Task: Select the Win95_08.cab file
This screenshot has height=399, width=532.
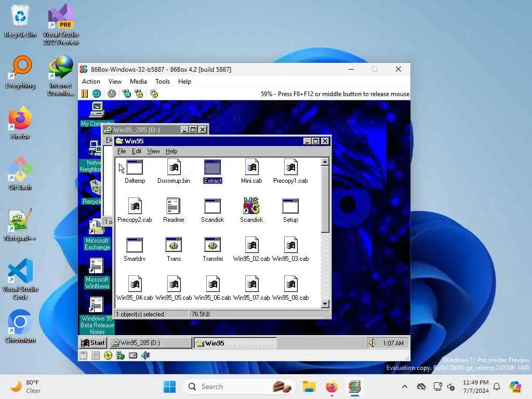Action: click(290, 288)
